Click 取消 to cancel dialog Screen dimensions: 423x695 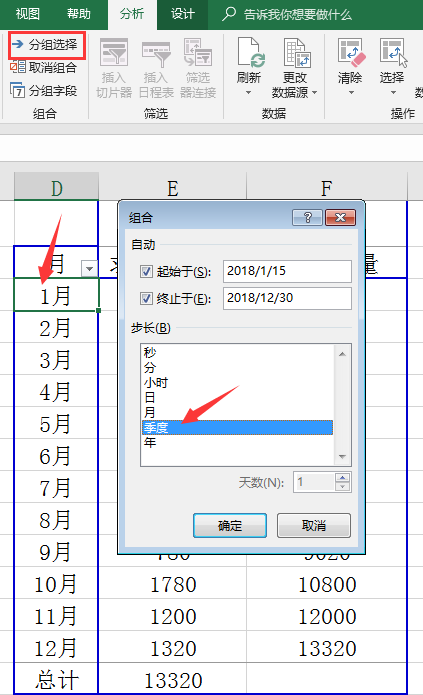(x=314, y=526)
